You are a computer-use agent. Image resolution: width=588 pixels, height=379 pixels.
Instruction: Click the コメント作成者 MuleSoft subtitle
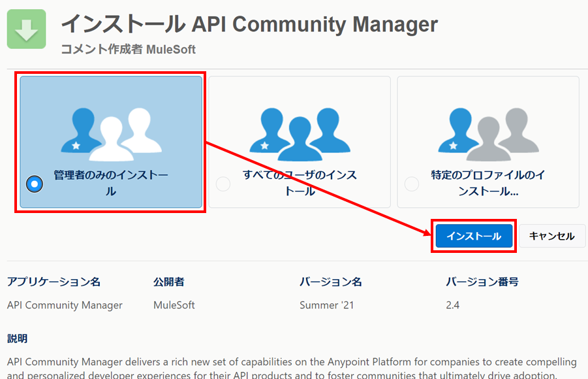[x=128, y=50]
